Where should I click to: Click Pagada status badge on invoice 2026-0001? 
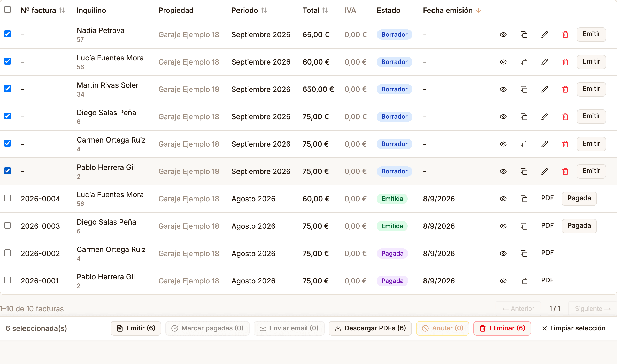[x=392, y=281]
